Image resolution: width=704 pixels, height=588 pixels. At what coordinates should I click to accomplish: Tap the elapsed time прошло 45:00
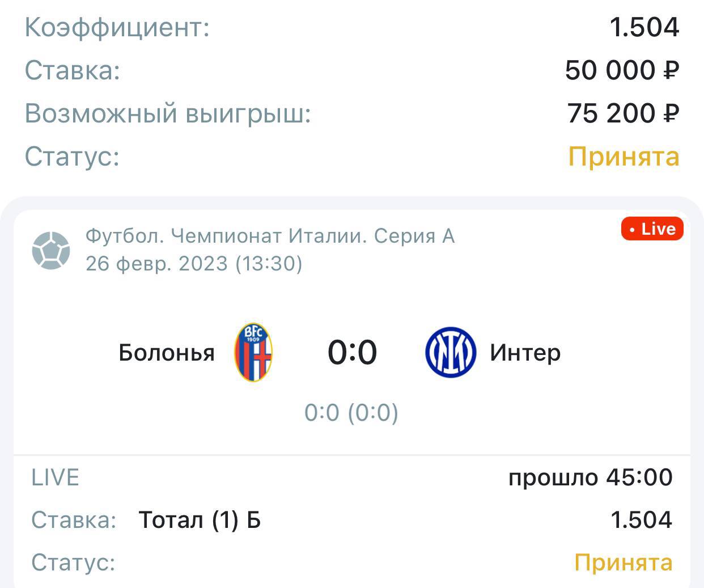coord(590,477)
